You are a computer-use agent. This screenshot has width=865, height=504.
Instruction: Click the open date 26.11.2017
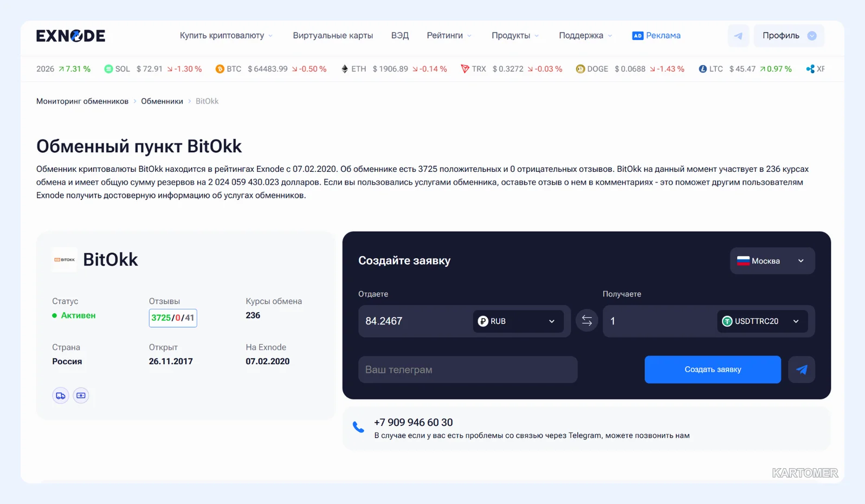pos(171,361)
